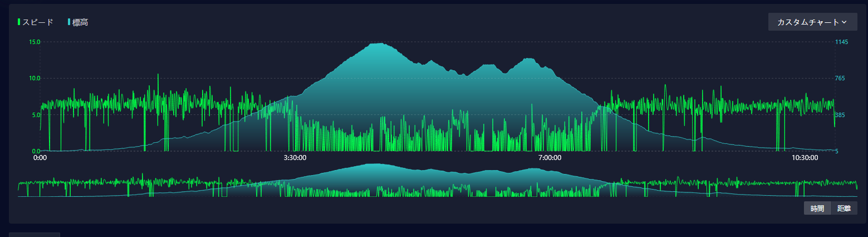
Task: Click the 0:00 start time label
Action: click(40, 158)
